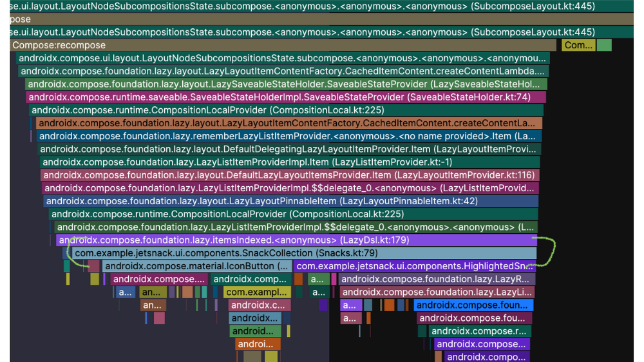Click the yellow "Com..." slice
Screen dimensions: 644x362
pos(578,45)
